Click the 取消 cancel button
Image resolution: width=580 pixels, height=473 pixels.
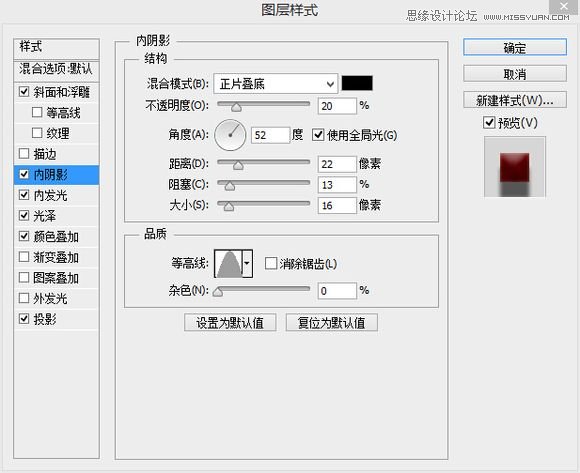[515, 74]
